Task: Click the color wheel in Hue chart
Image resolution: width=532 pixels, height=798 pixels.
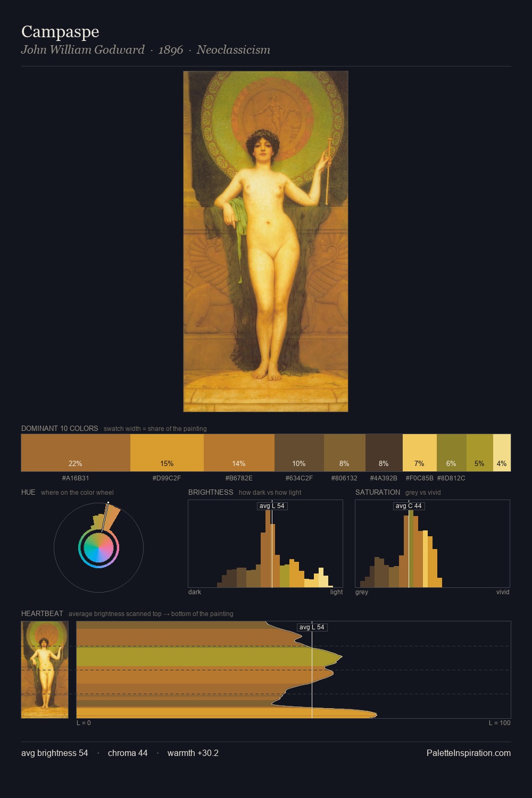Action: [x=98, y=548]
